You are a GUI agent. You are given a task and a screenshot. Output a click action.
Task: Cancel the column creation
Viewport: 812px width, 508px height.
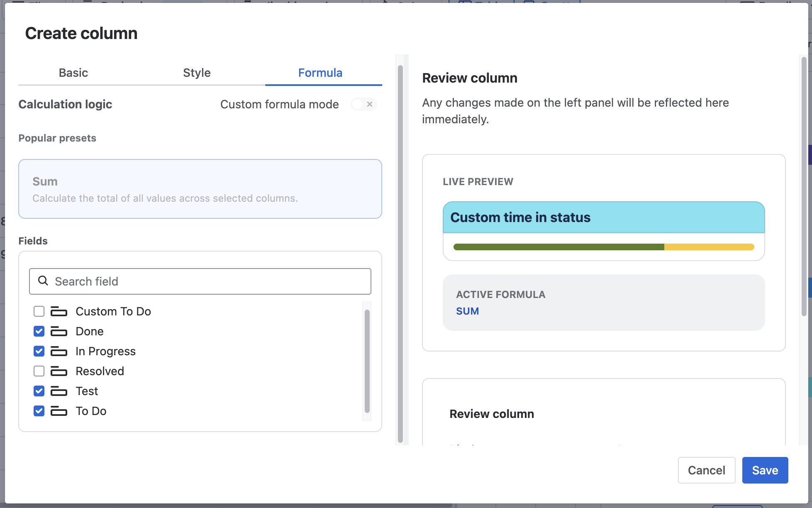point(706,470)
